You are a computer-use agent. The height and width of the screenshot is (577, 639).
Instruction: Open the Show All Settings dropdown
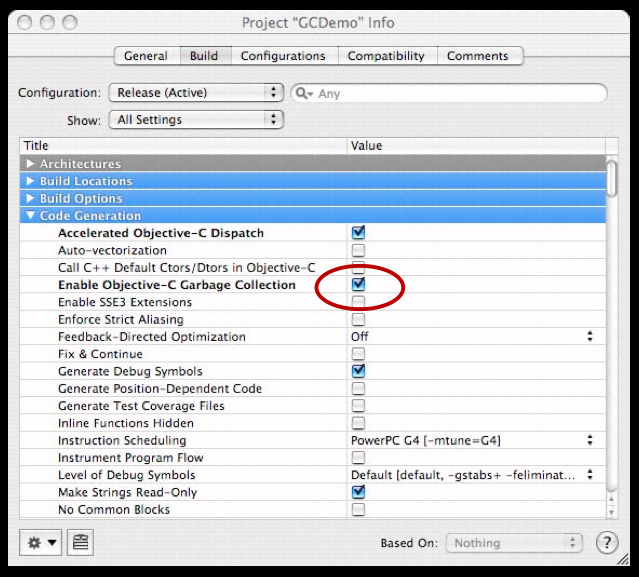[x=195, y=120]
